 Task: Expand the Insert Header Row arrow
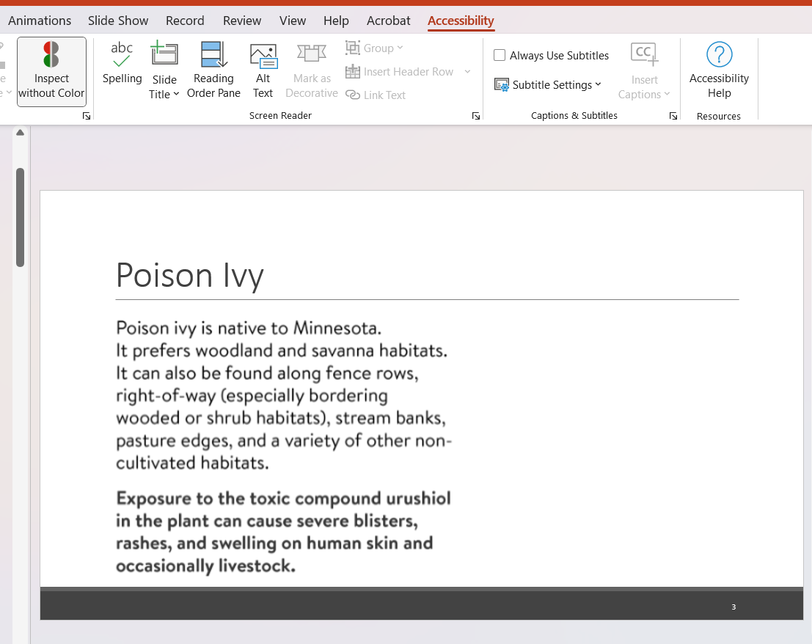click(468, 71)
